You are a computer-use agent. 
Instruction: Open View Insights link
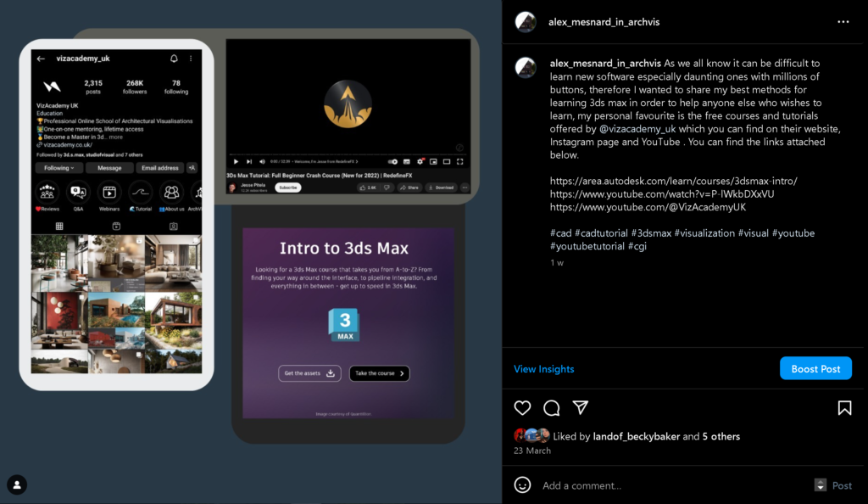tap(543, 369)
